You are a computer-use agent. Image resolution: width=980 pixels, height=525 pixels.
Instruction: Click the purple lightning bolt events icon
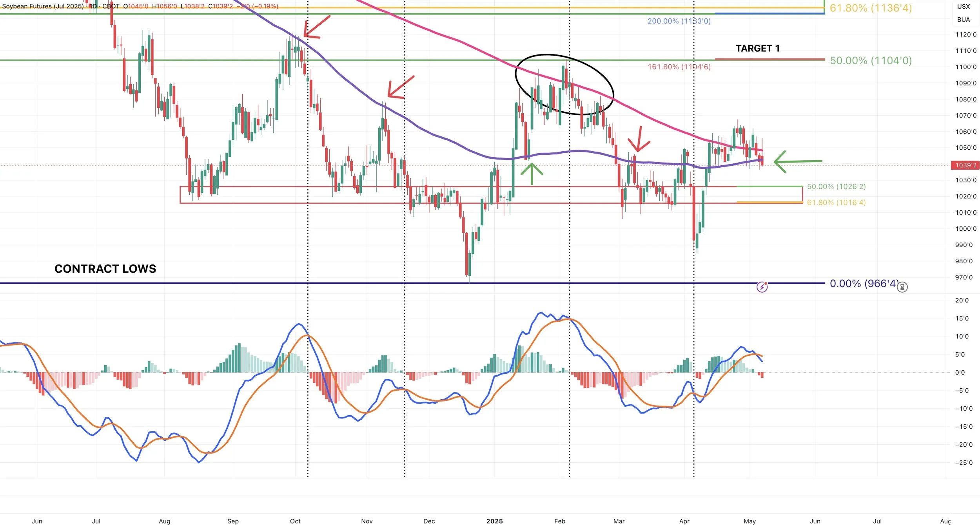pyautogui.click(x=762, y=287)
